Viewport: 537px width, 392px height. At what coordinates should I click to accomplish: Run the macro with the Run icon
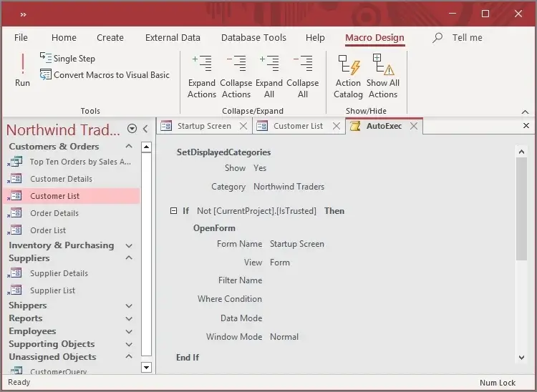22,71
